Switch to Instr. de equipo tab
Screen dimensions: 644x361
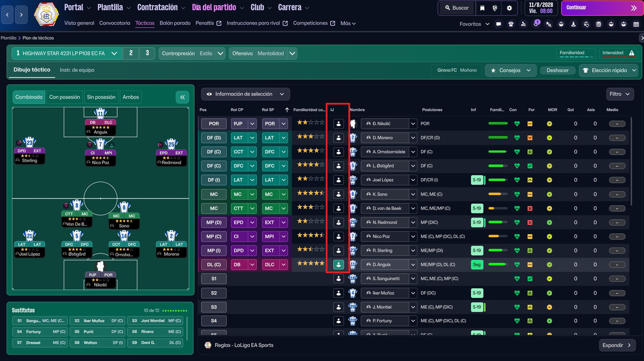pos(77,70)
